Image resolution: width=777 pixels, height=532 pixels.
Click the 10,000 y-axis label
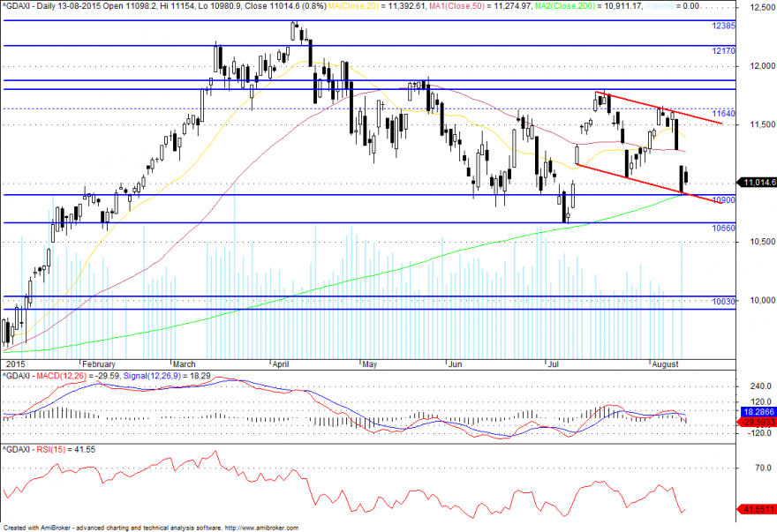[x=762, y=301]
